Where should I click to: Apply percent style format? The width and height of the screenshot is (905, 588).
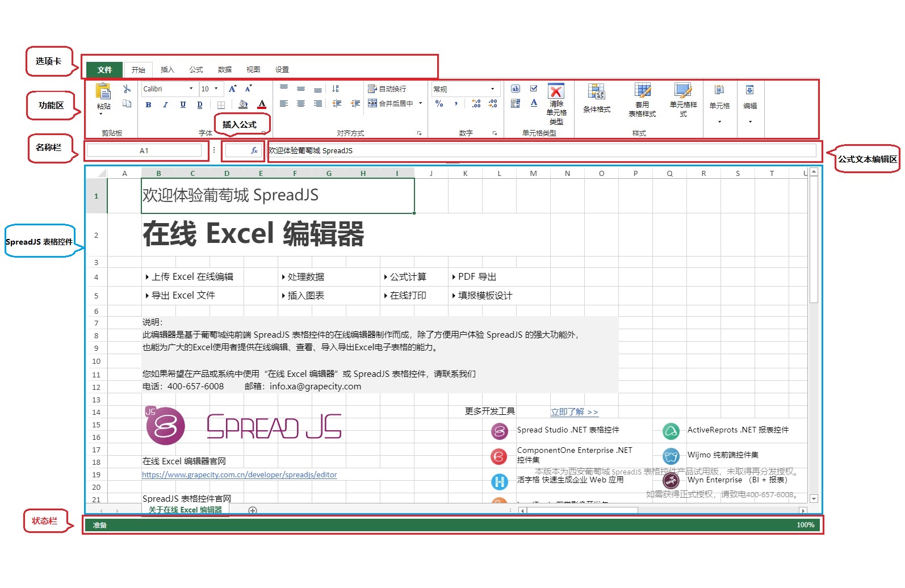(439, 103)
